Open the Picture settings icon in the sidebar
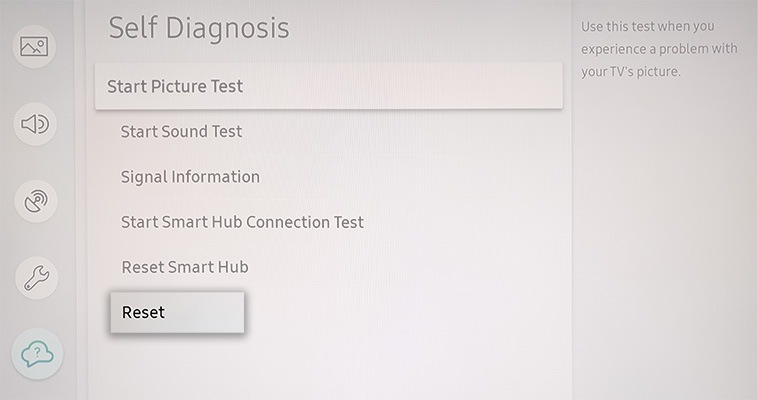This screenshot has height=400, width=758. tap(34, 46)
